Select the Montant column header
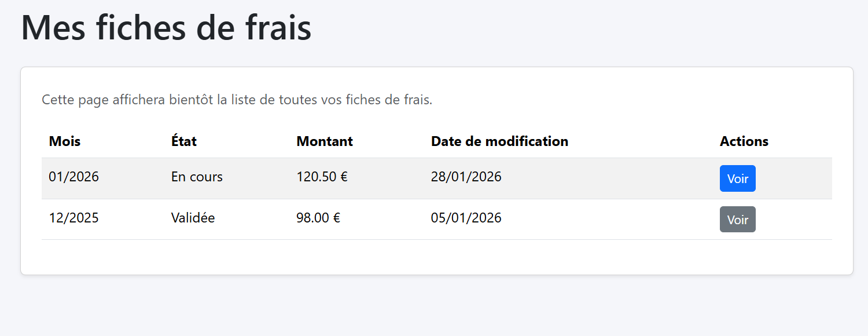This screenshot has height=336, width=868. point(324,141)
